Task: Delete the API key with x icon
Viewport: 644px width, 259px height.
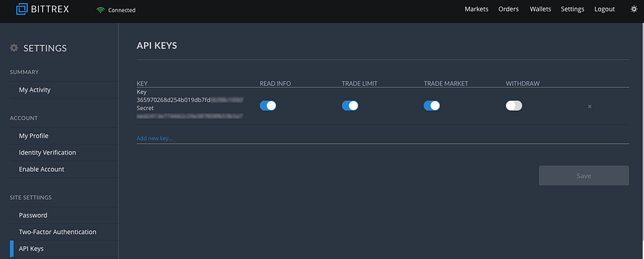Action: [x=590, y=107]
